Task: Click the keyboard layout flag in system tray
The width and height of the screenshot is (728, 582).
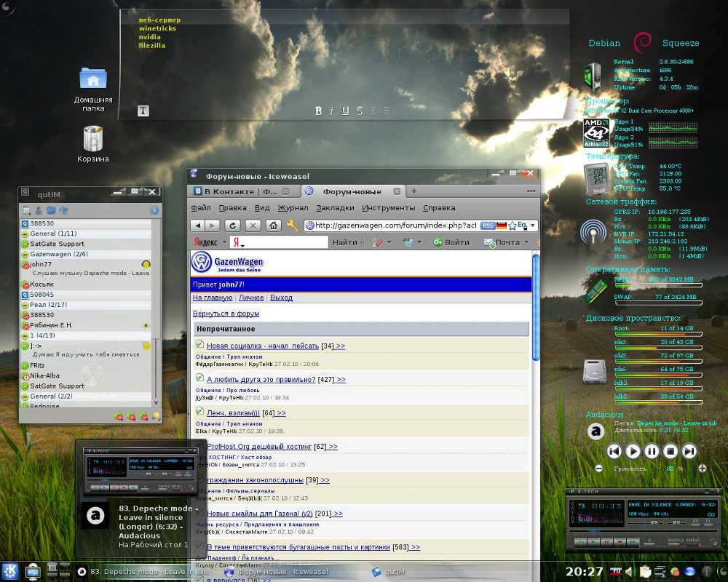Action: click(x=616, y=572)
